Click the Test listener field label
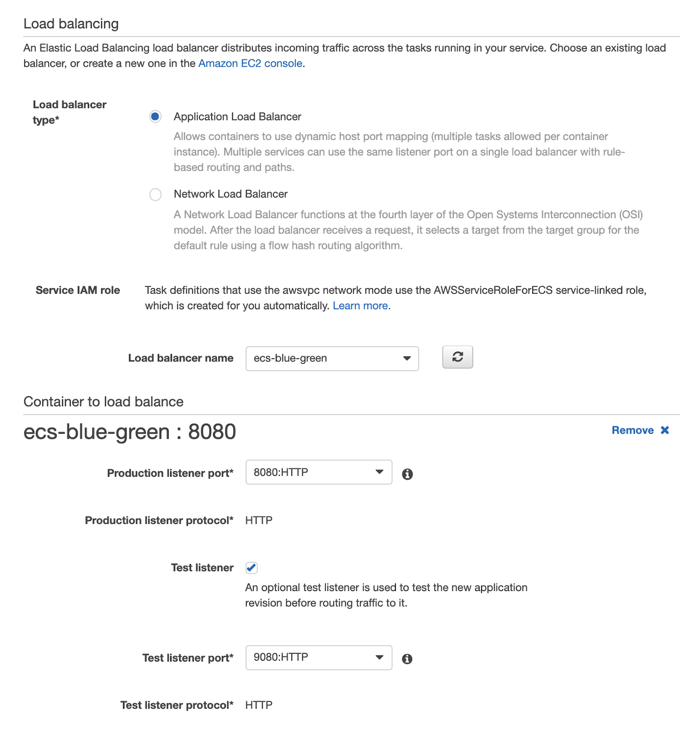The height and width of the screenshot is (732, 700). point(202,568)
